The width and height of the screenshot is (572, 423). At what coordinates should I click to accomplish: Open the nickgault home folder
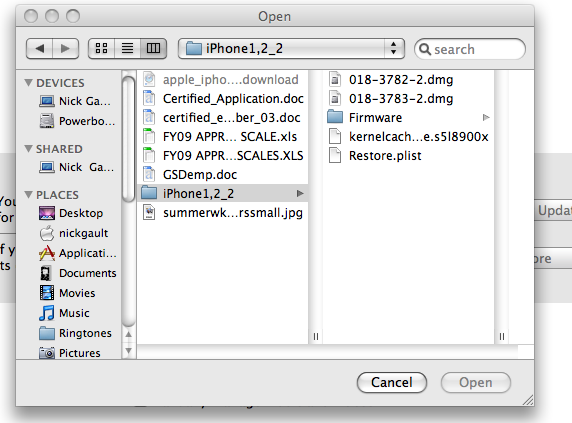click(x=74, y=233)
